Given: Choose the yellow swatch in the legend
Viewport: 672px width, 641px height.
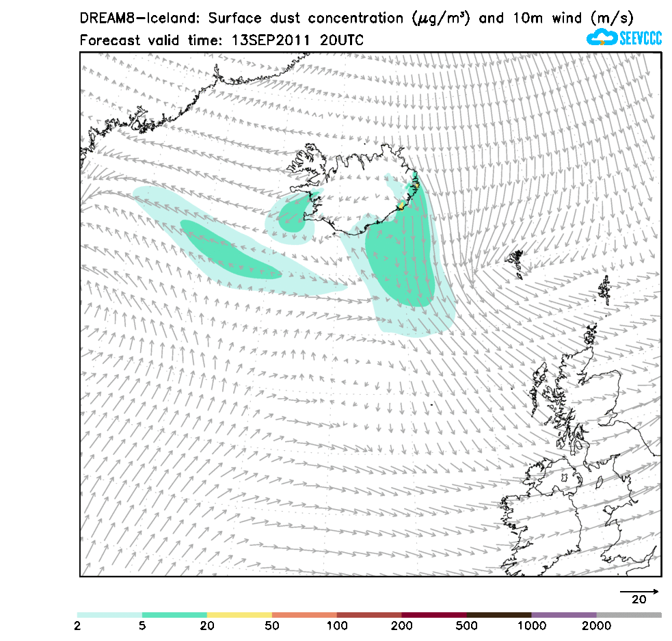Looking at the screenshot, I should coord(239,615).
